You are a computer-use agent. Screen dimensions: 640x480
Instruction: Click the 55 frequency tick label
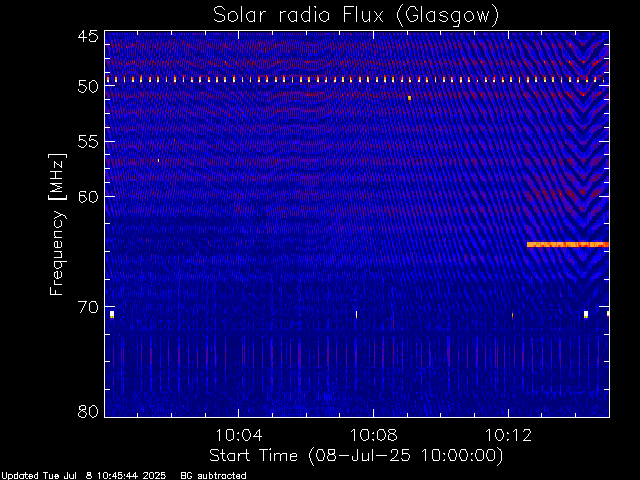[x=88, y=142]
